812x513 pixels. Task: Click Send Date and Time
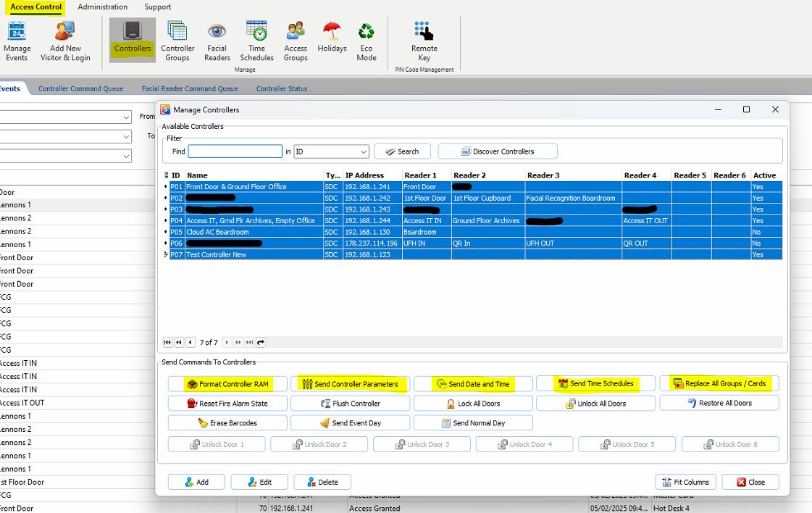[473, 384]
